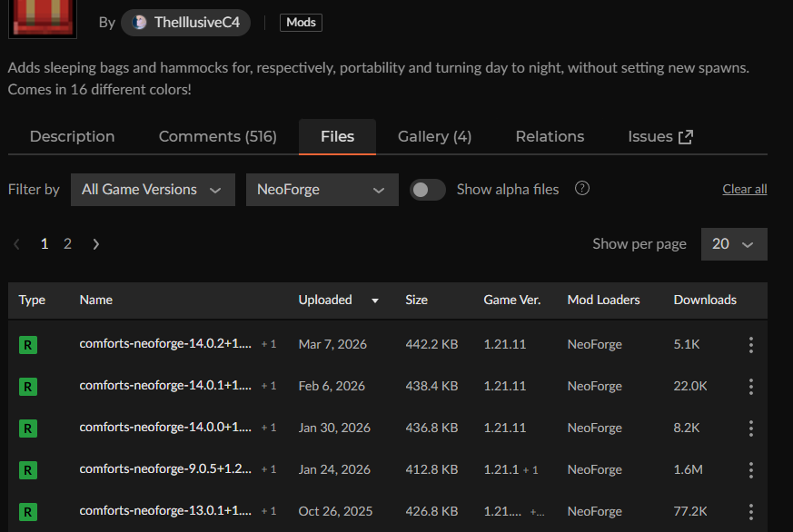The width and height of the screenshot is (793, 532).
Task: Click the next page arrow icon
Action: (96, 244)
